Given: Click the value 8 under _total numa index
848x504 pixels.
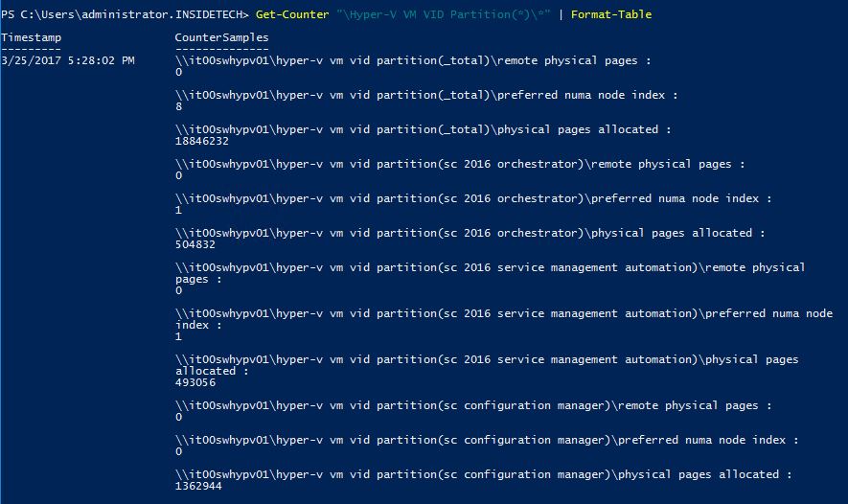Looking at the screenshot, I should pyautogui.click(x=179, y=106).
